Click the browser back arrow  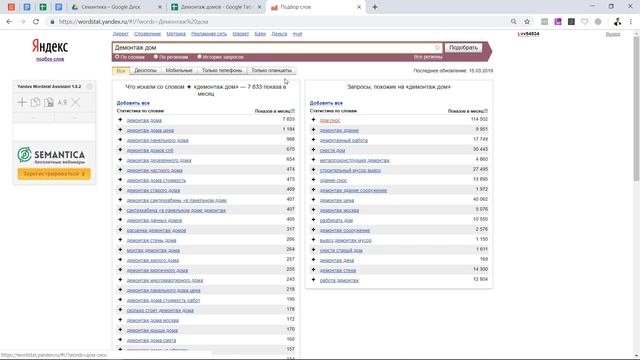pos(9,22)
